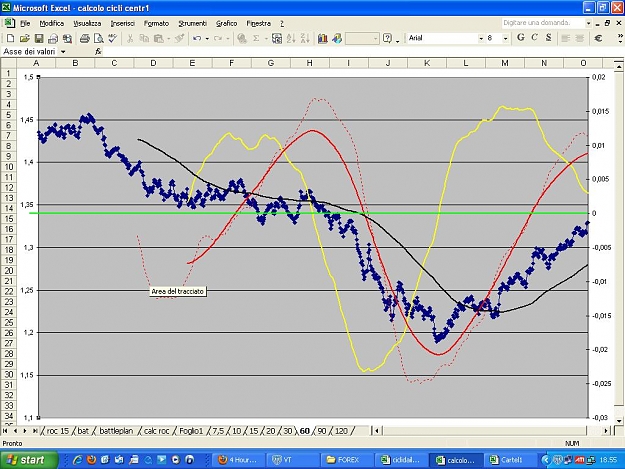Open the Strumenti menu

[193, 24]
